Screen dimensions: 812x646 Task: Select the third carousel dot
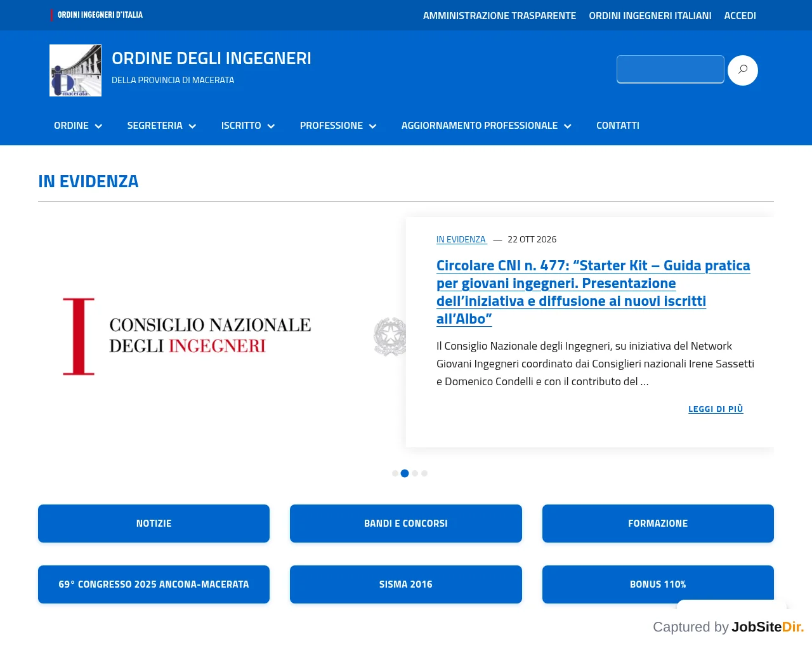[415, 473]
